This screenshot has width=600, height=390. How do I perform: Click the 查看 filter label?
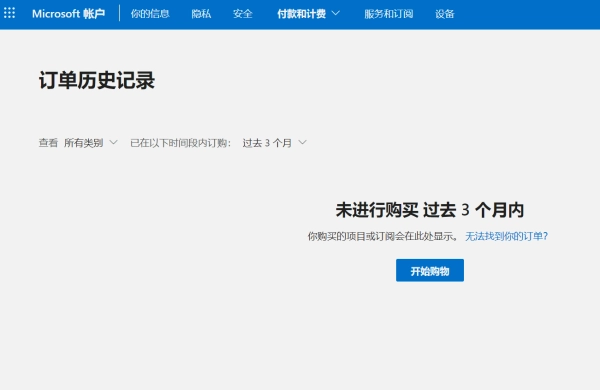[48, 143]
